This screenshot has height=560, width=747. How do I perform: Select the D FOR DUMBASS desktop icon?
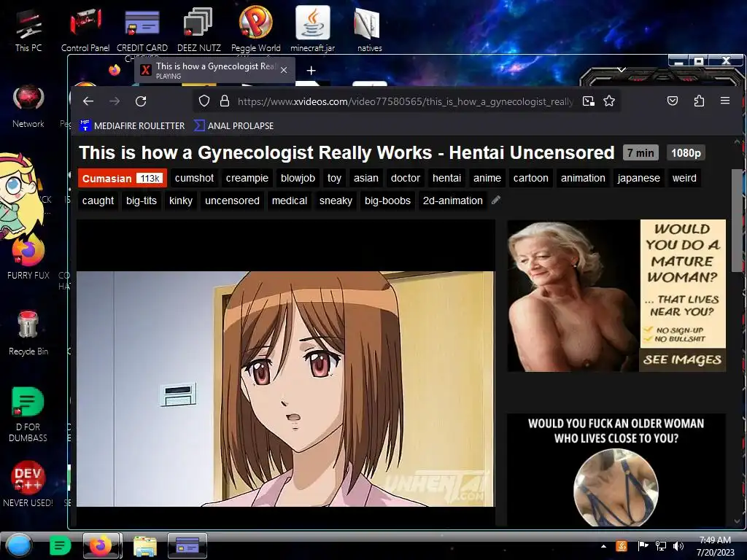coord(28,414)
